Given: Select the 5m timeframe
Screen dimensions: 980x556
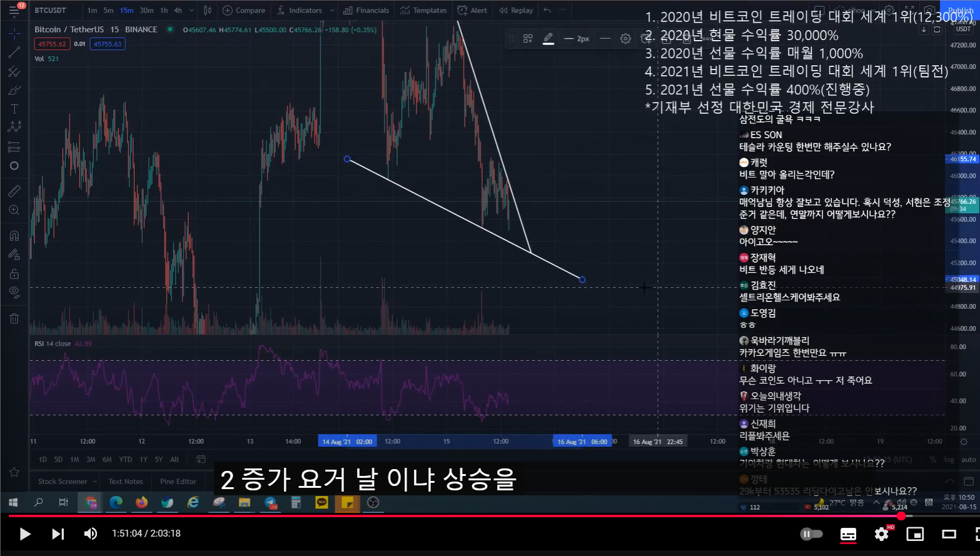Looking at the screenshot, I should (x=108, y=10).
